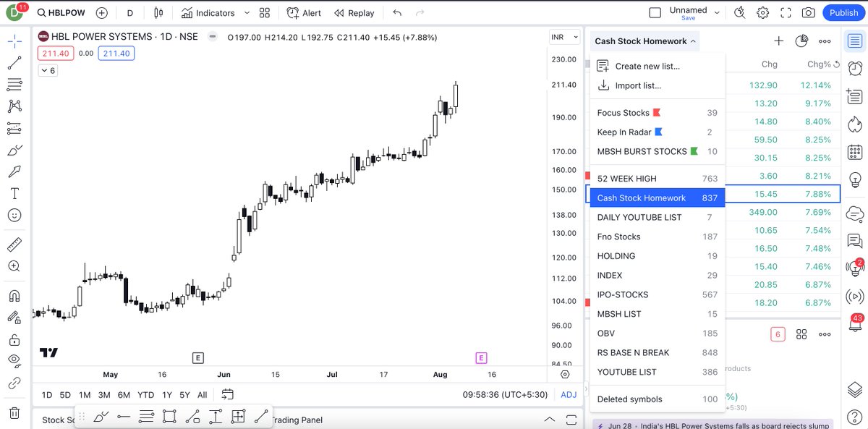This screenshot has width=868, height=429.
Task: Select the crosshair cursor tool
Action: pyautogui.click(x=14, y=42)
